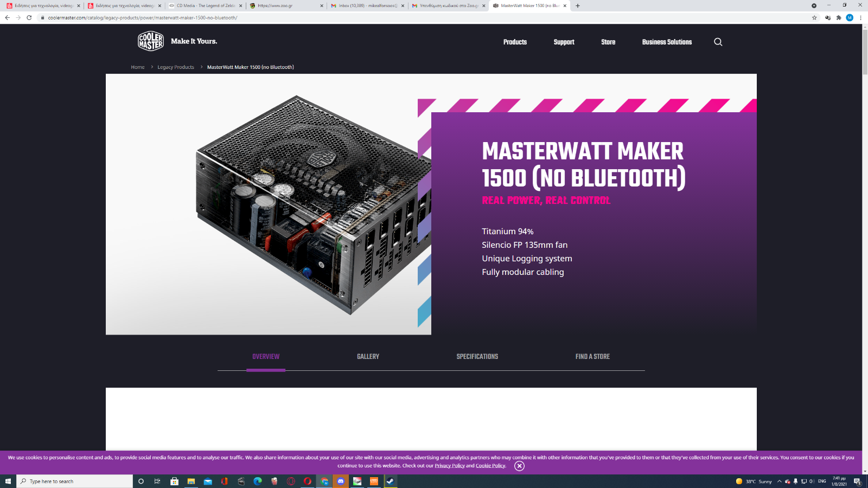Open the Chrome profile avatar

[850, 17]
